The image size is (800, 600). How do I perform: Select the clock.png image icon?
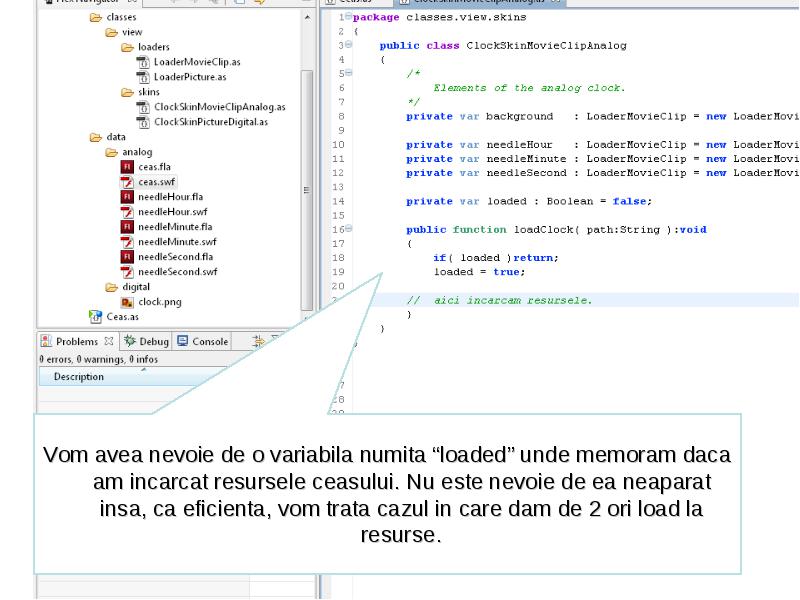pos(127,302)
